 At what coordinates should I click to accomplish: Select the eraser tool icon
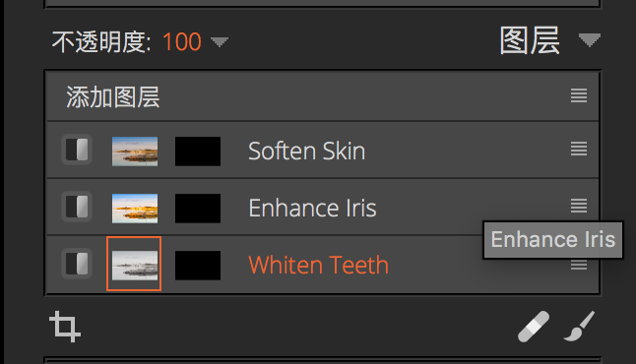534,327
